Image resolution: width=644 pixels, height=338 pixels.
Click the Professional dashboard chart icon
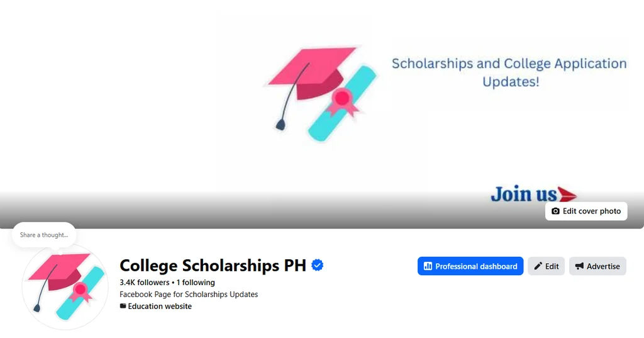tap(428, 266)
